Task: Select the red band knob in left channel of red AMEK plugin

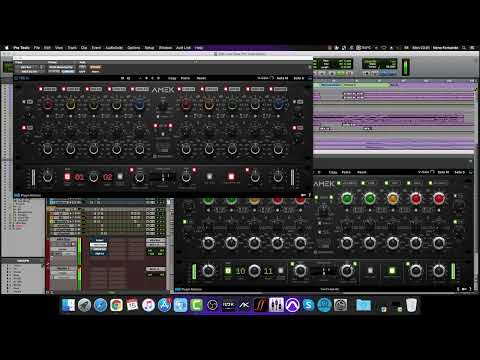Action: tap(48, 105)
